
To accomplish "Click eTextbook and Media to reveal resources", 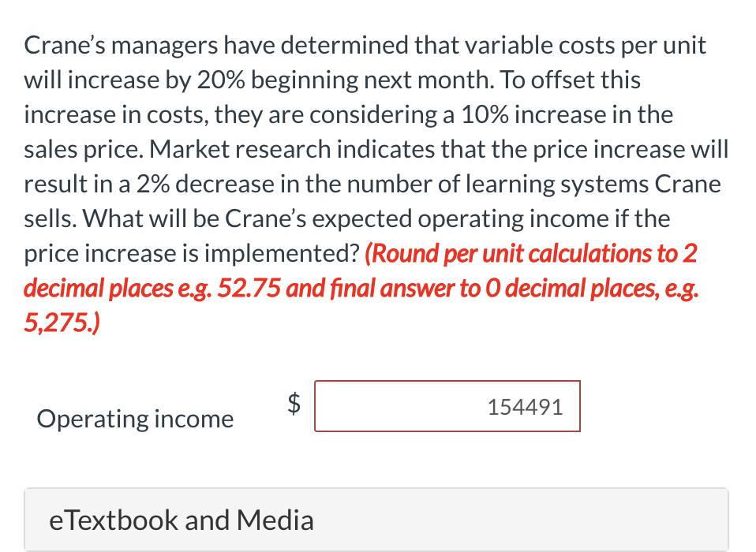I will pos(181,519).
